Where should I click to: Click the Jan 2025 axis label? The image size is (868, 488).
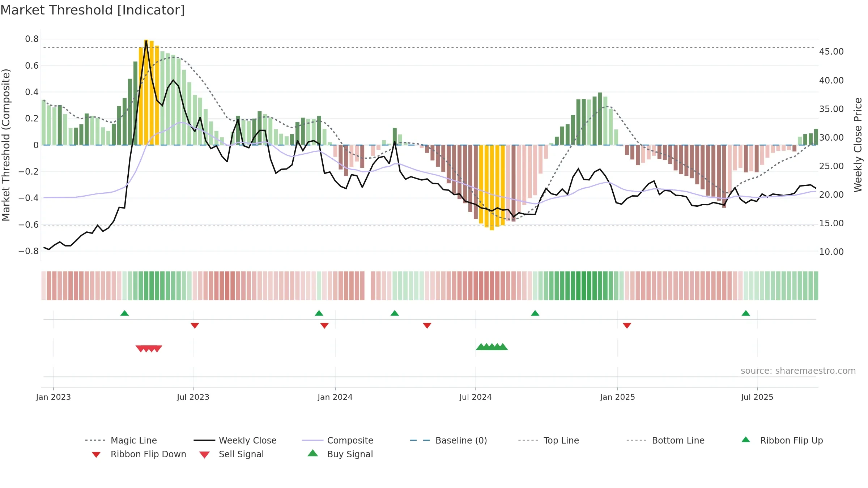pos(618,397)
